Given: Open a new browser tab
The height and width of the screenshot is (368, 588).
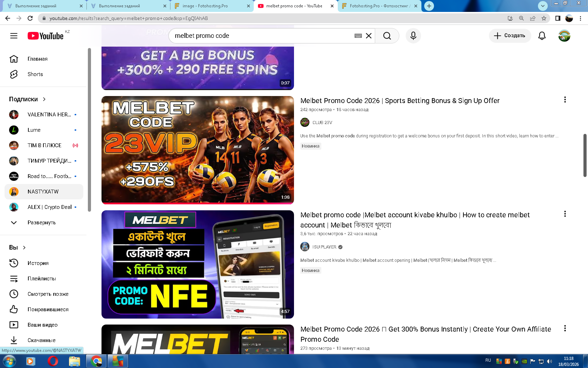Looking at the screenshot, I should pos(429,6).
